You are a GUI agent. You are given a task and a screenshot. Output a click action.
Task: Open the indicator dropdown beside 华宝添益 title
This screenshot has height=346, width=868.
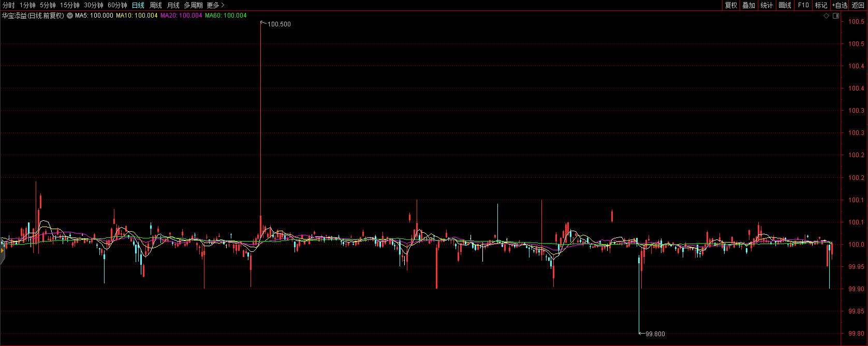pos(70,16)
